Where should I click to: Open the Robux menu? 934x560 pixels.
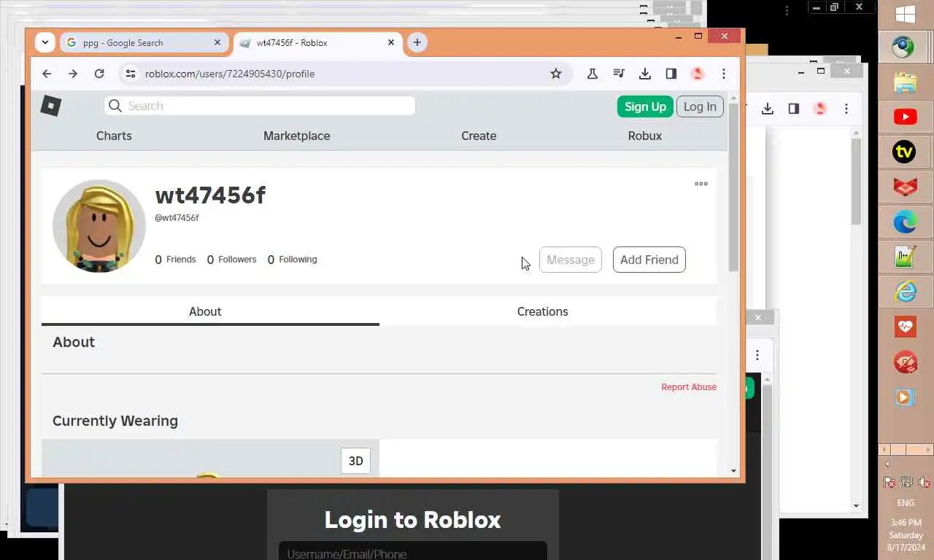pos(645,136)
